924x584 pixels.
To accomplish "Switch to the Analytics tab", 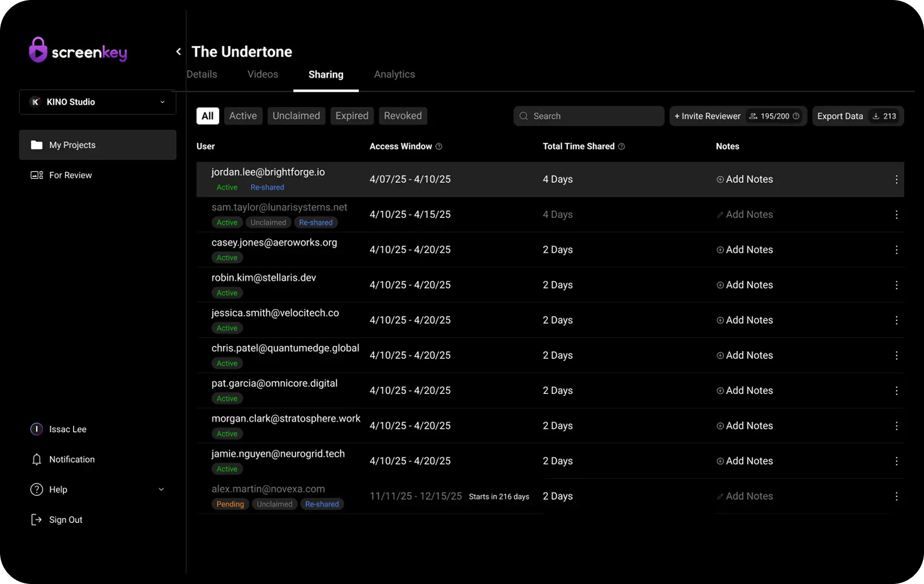I will click(x=394, y=75).
